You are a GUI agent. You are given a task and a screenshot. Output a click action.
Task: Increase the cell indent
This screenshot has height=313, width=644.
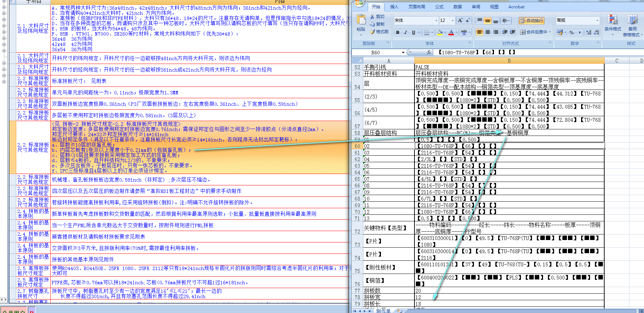coord(513,32)
